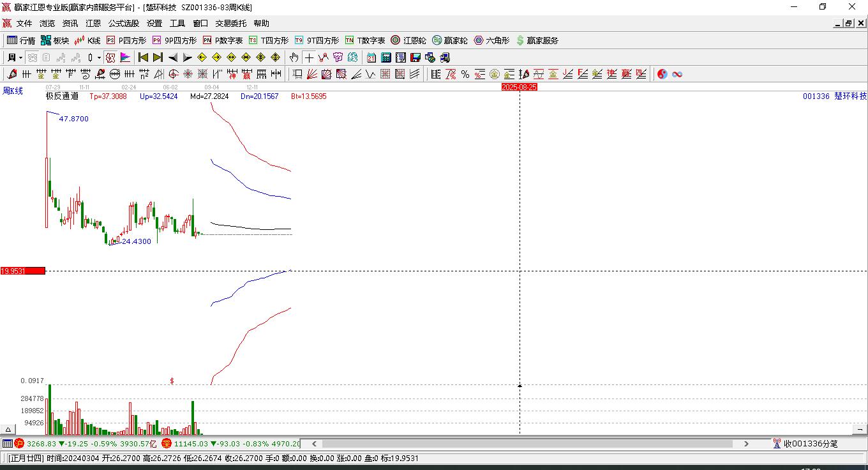The width and height of the screenshot is (868, 470).
Task: Click the 行情 quotes button
Action: point(21,40)
